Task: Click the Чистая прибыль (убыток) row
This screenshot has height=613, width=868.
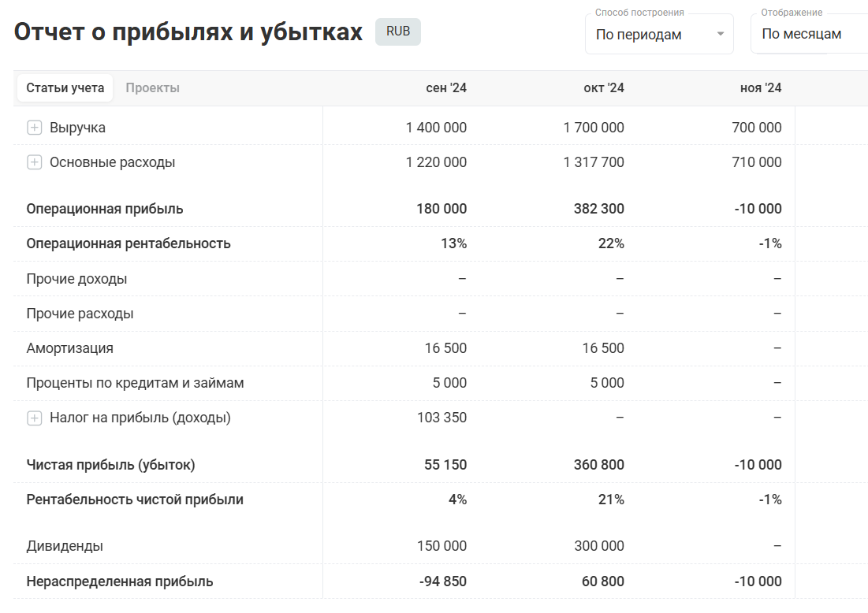Action: [111, 465]
